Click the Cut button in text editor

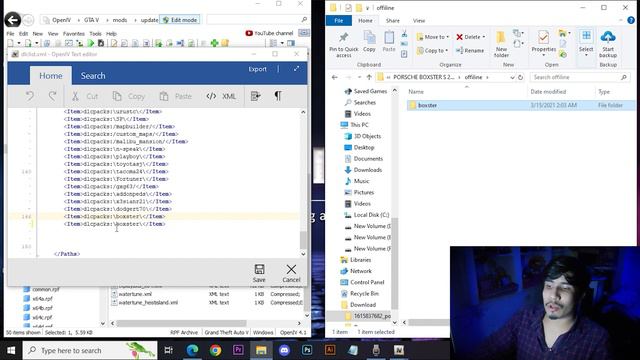[85, 96]
